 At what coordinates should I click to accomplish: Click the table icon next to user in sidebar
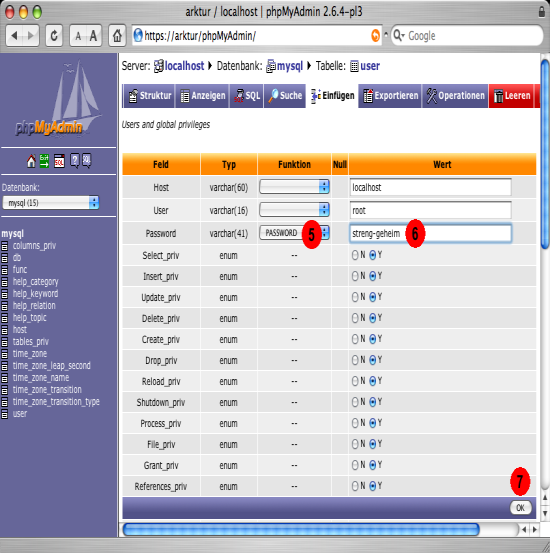click(5, 414)
